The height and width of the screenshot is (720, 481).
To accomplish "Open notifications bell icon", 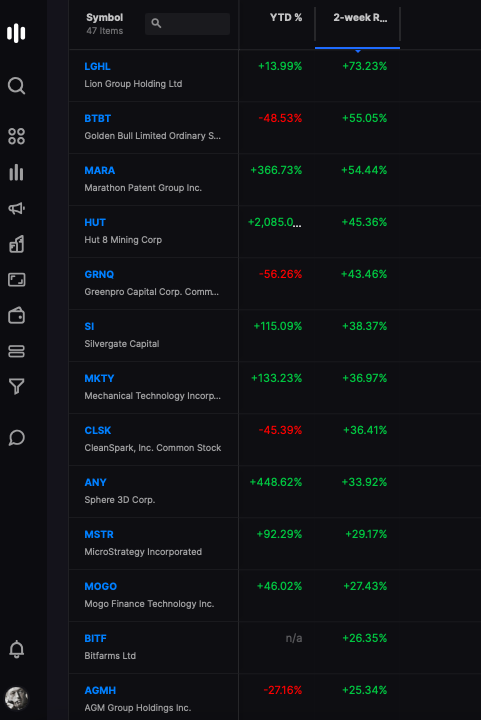I will click(x=17, y=649).
